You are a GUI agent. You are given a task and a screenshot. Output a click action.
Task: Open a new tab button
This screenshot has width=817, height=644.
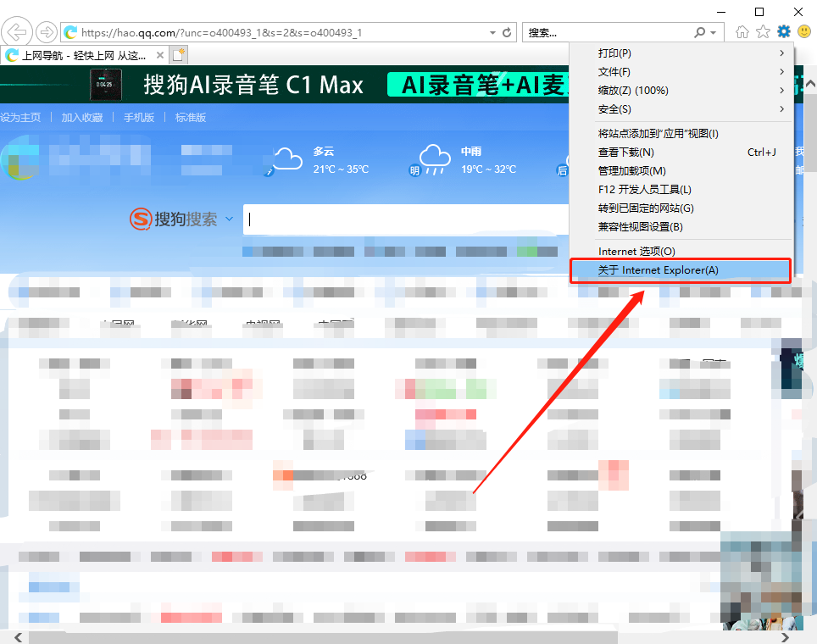pyautogui.click(x=179, y=54)
